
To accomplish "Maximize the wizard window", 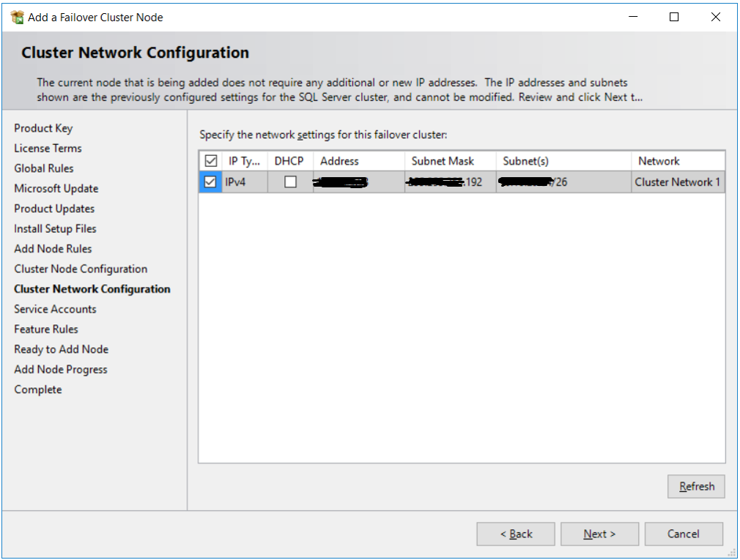I will 674,17.
